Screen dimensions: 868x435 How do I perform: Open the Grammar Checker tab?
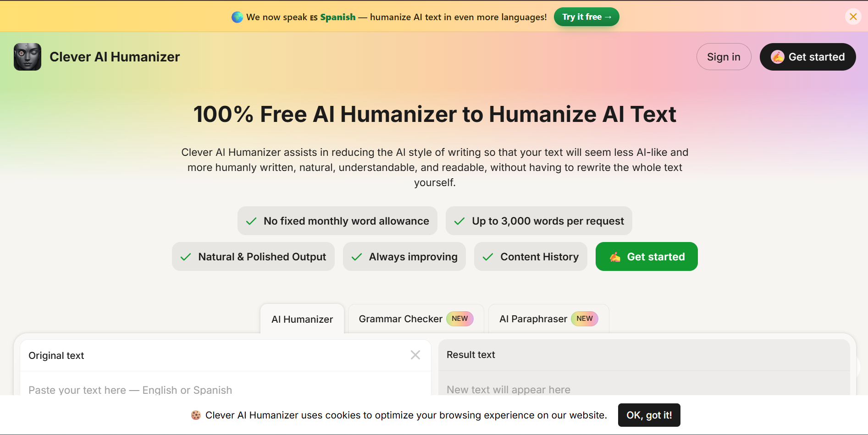[x=416, y=319]
